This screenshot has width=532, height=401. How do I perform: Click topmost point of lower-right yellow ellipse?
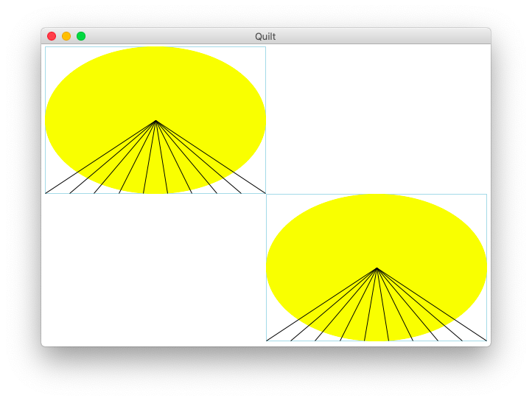[x=377, y=195]
